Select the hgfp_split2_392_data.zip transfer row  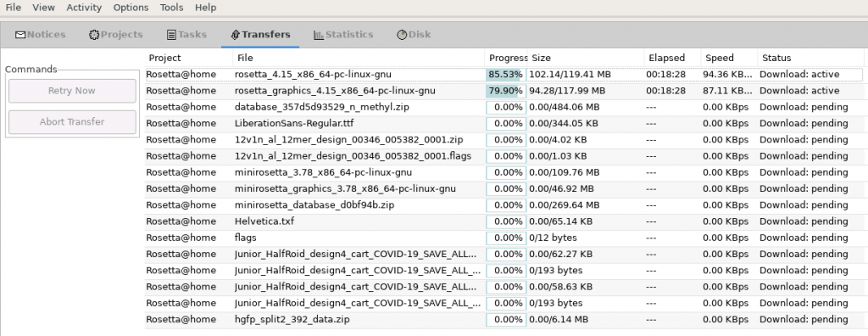(x=504, y=320)
